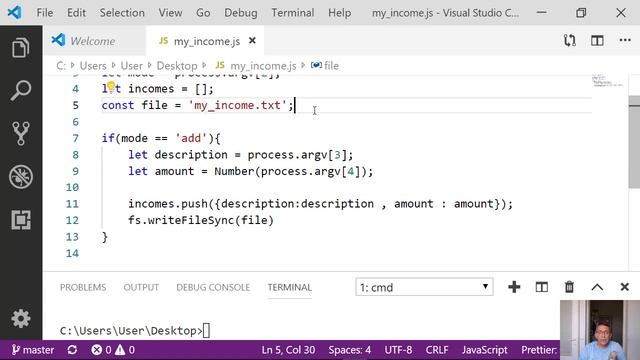Switch to the PROBLEMS panel tab
The image size is (640, 360).
pyautogui.click(x=83, y=287)
